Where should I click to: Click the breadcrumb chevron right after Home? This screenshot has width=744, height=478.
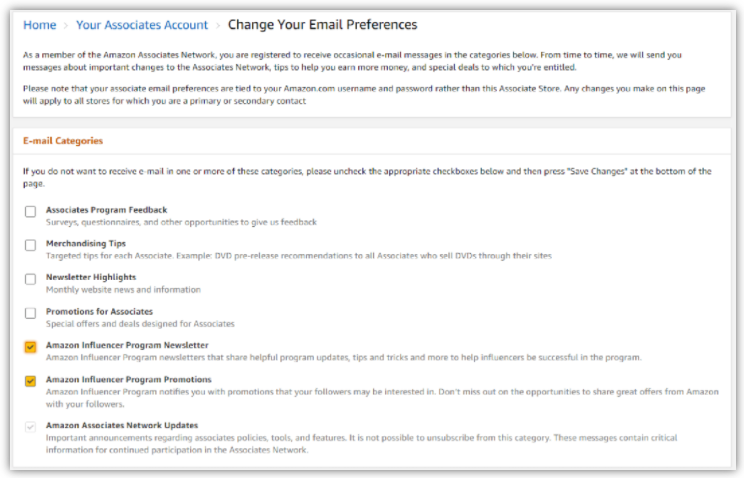pyautogui.click(x=66, y=25)
